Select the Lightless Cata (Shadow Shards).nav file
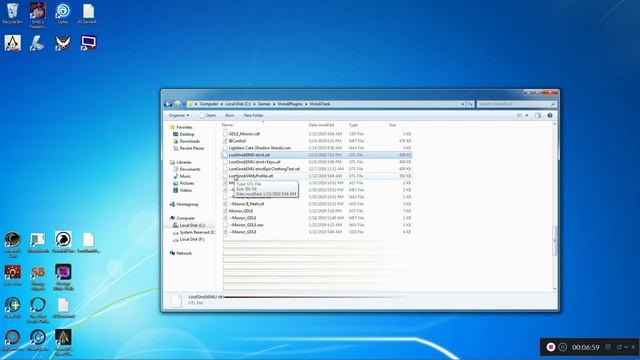The width and height of the screenshot is (640, 360). 317,148
